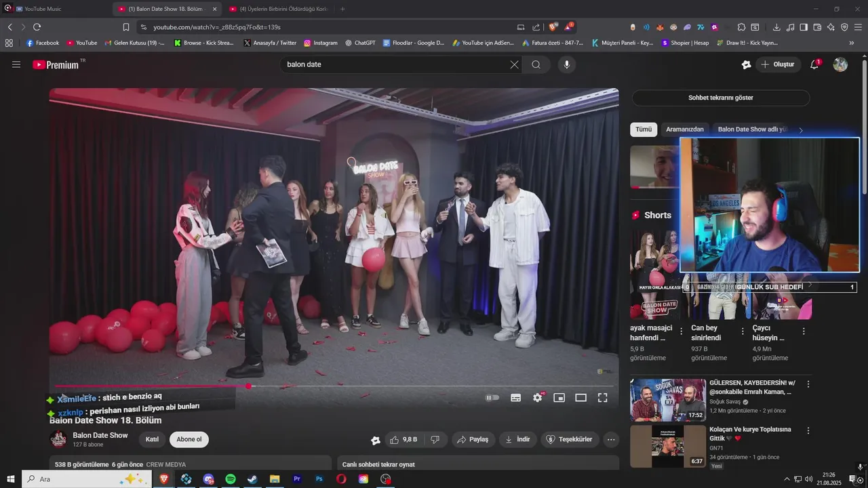
Task: Toggle the browser sidebar panel
Action: click(804, 27)
